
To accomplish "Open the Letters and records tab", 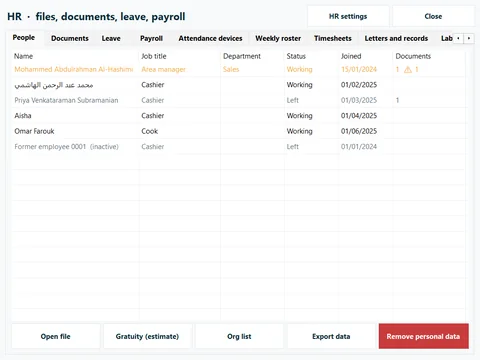I will 396,38.
